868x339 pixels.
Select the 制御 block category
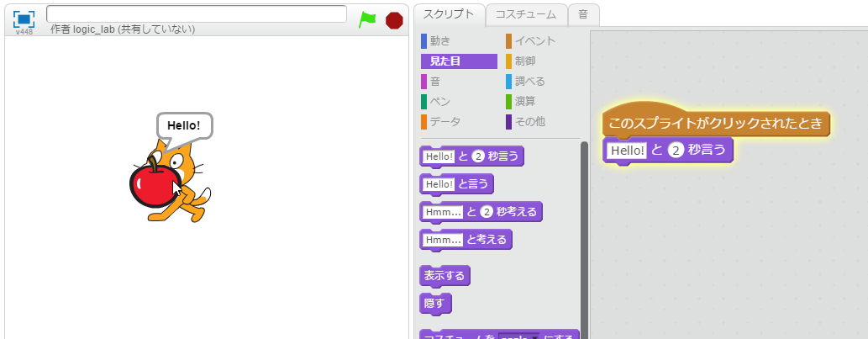525,61
